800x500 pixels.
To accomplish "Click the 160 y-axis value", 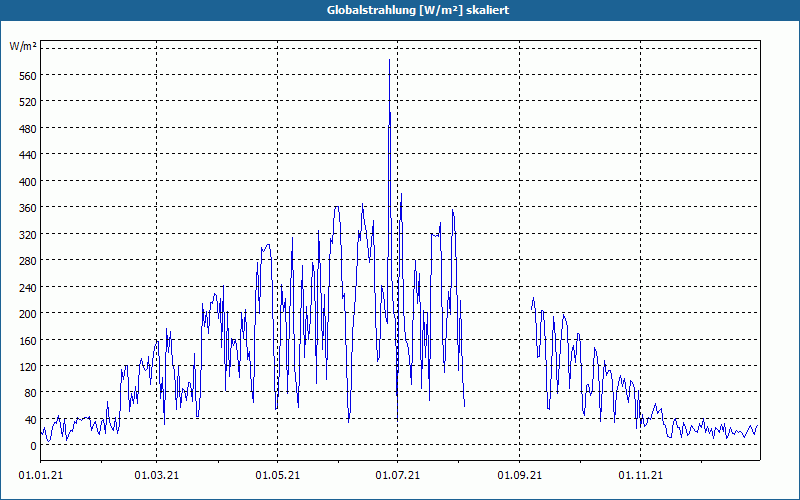I will point(28,340).
